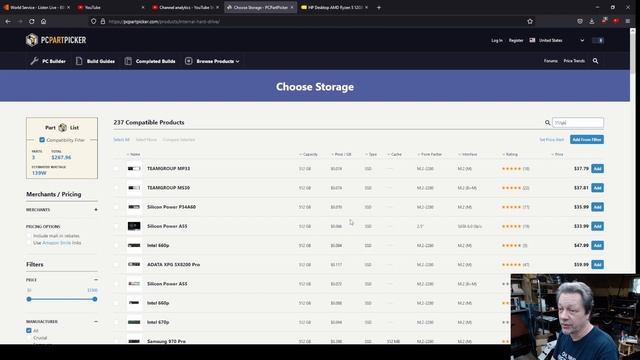Select the Intel 660p $47.99 row checkbox
The height and width of the screenshot is (360, 640).
pyautogui.click(x=116, y=245)
